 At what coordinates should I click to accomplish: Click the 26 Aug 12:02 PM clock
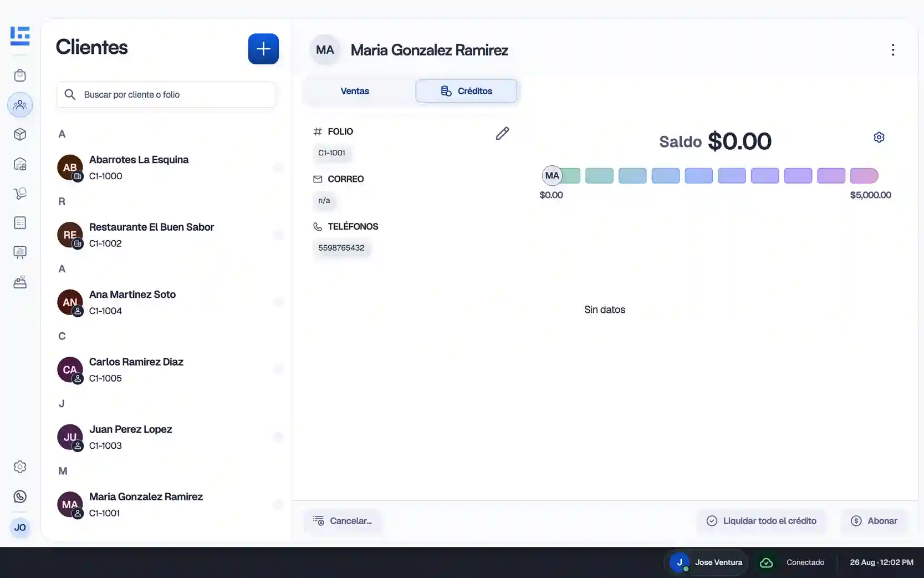[x=881, y=562]
